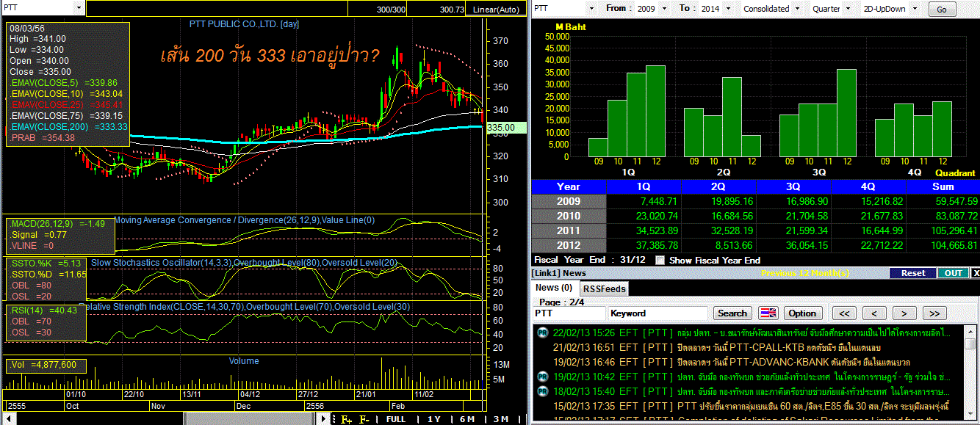Click the PR icon beside 18/02/13 15:40 news
The height and width of the screenshot is (425, 980).
542,391
